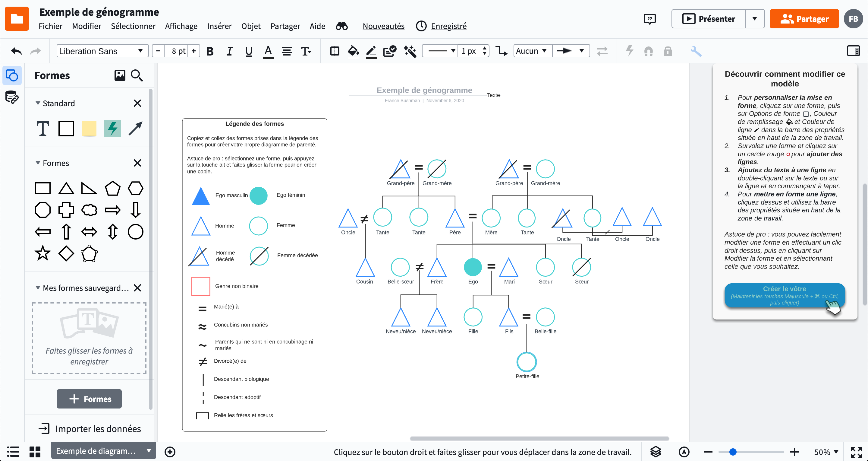Open the binoculars search feature icon

tap(342, 26)
